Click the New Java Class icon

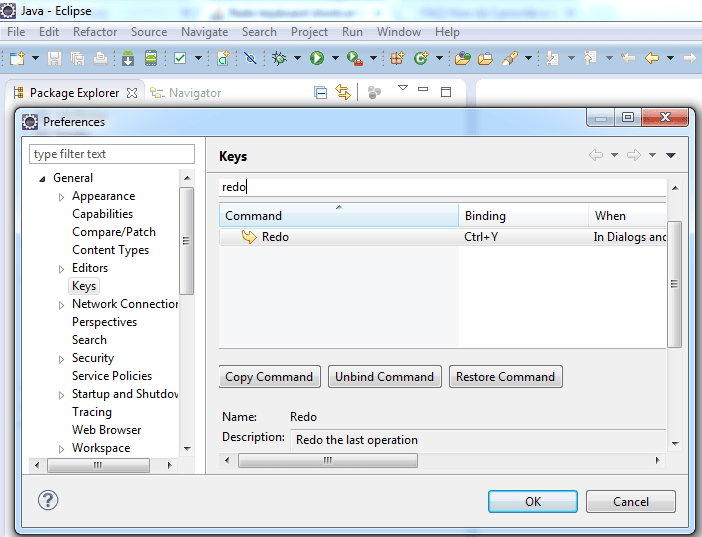[x=421, y=58]
